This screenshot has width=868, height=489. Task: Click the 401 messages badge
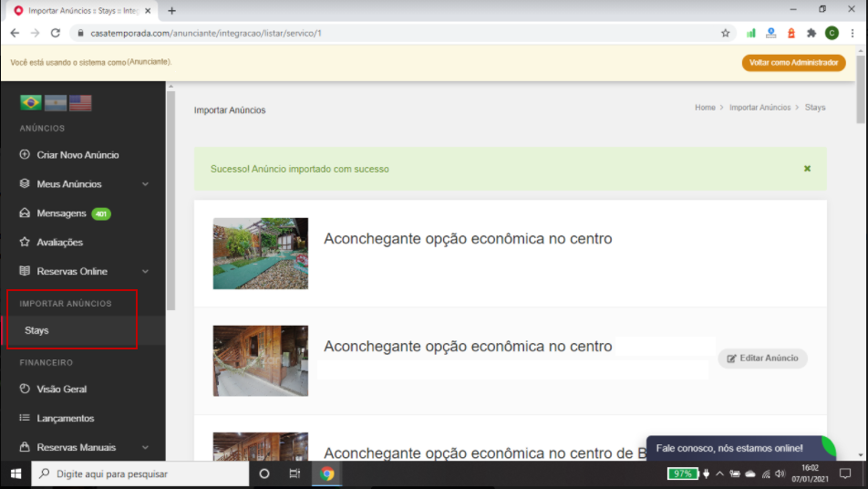click(101, 213)
